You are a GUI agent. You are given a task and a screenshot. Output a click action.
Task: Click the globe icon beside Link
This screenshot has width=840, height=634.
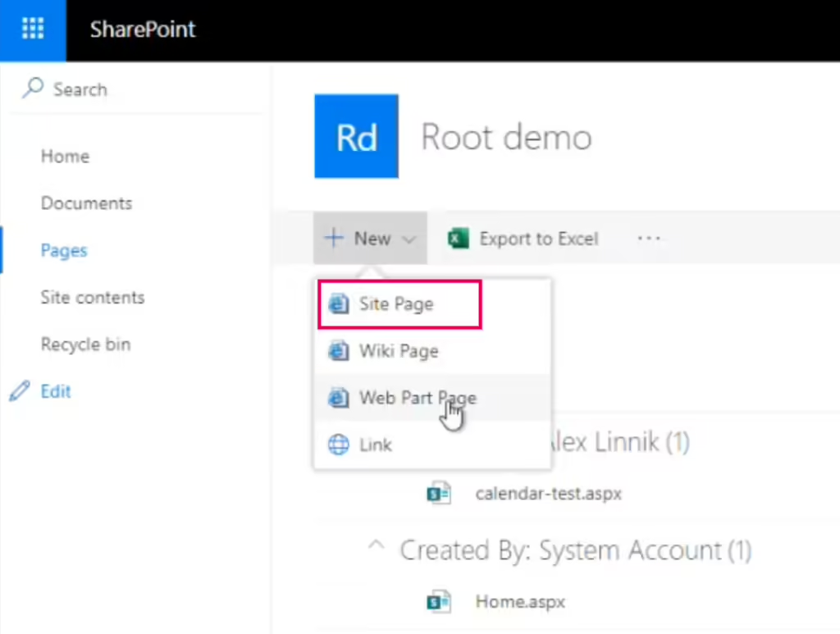[x=339, y=445]
